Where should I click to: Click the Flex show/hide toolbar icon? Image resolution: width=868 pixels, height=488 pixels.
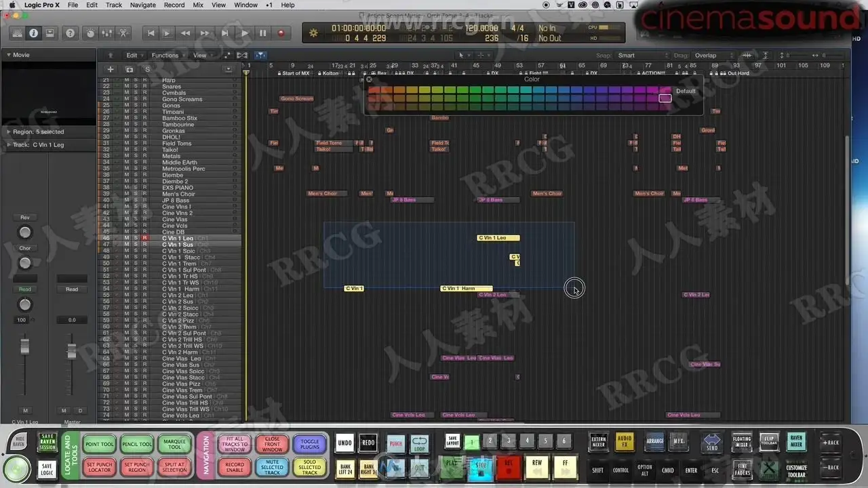pyautogui.click(x=241, y=56)
